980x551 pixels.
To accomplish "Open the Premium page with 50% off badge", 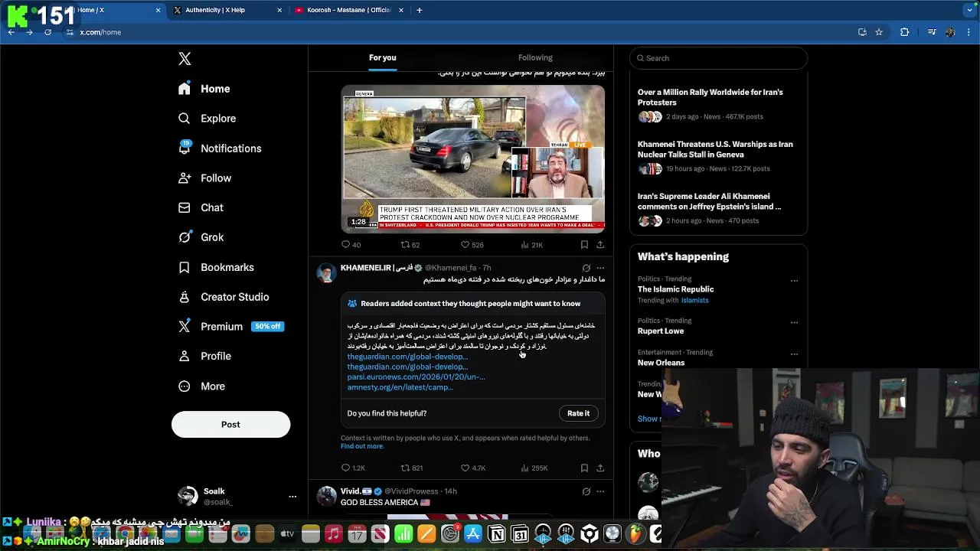I will (230, 327).
